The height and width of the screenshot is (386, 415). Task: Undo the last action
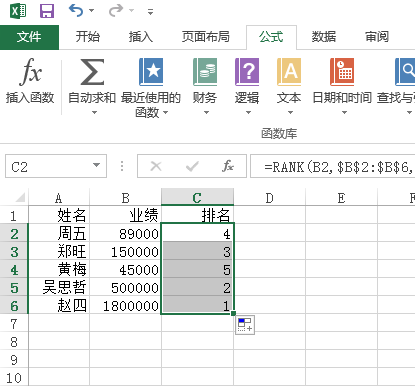pos(76,11)
